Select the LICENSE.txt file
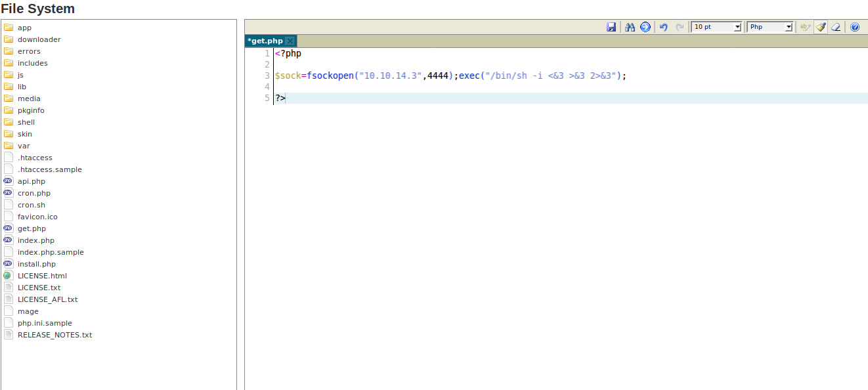868x390 pixels. (39, 288)
